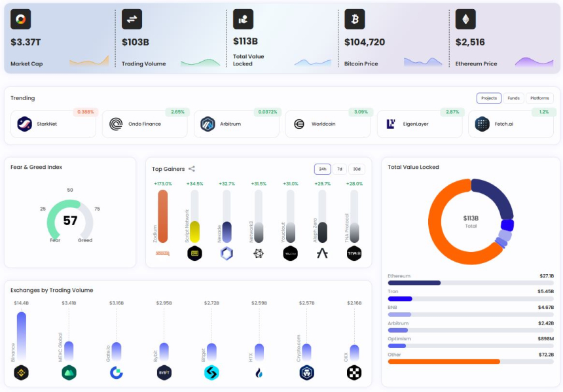Image resolution: width=563 pixels, height=392 pixels.
Task: Open the StarkNet trending card
Action: pyautogui.click(x=53, y=124)
